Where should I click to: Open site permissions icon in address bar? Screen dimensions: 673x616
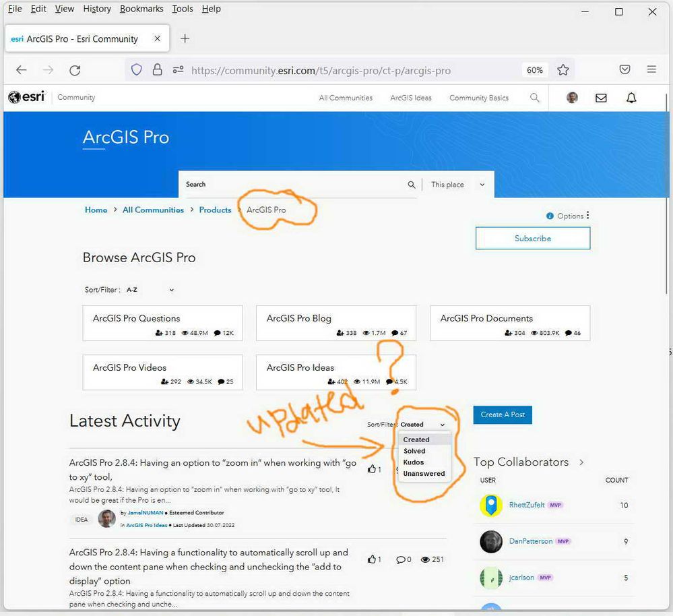click(178, 69)
